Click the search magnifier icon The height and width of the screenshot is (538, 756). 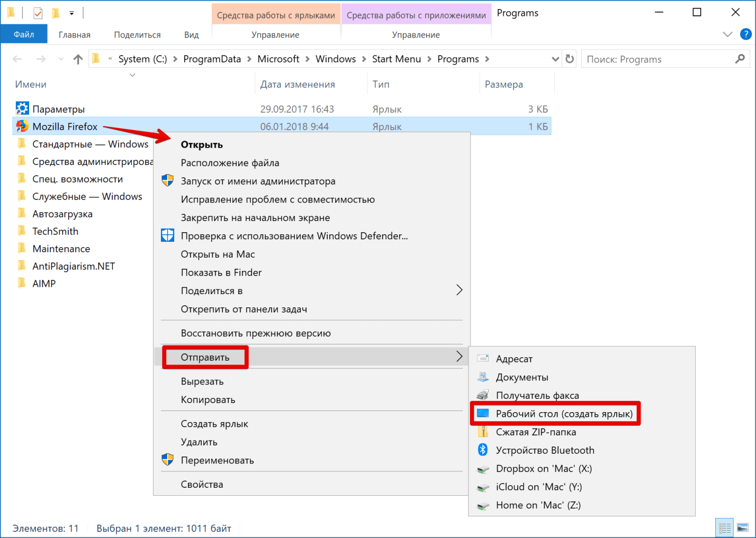coord(740,59)
